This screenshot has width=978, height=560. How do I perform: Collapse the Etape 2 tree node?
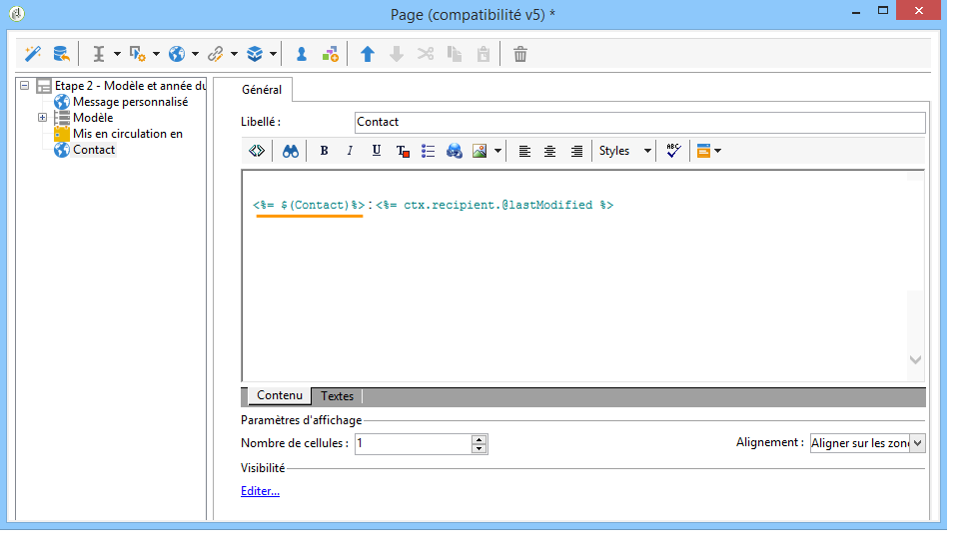24,85
